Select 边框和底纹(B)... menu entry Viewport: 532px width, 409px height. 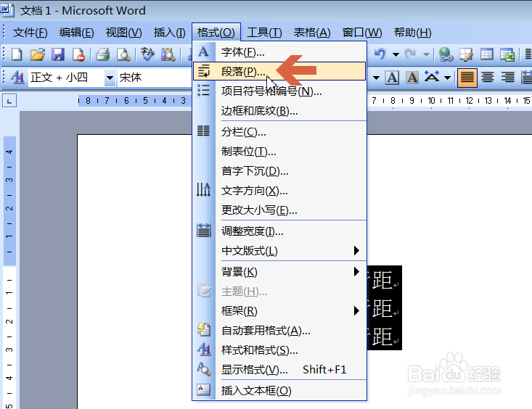pos(279,110)
